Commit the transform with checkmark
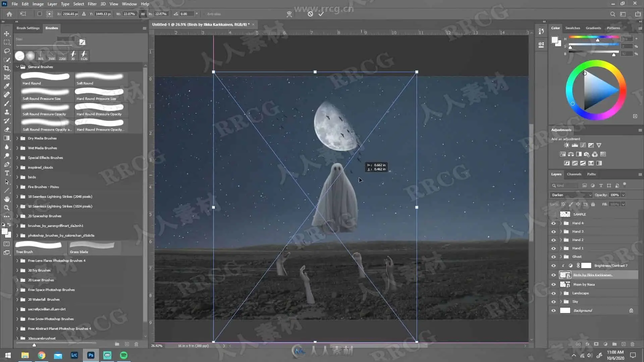Image resolution: width=644 pixels, height=362 pixels. pos(321,14)
